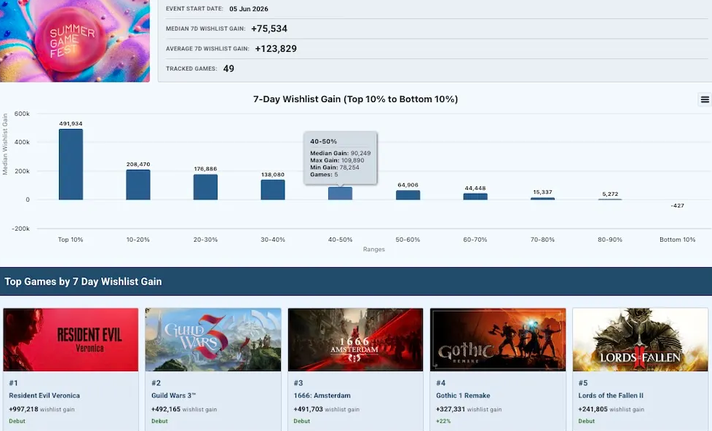The image size is (712, 431).
Task: Click the +492,165 wishlist gain text
Action: 184,409
